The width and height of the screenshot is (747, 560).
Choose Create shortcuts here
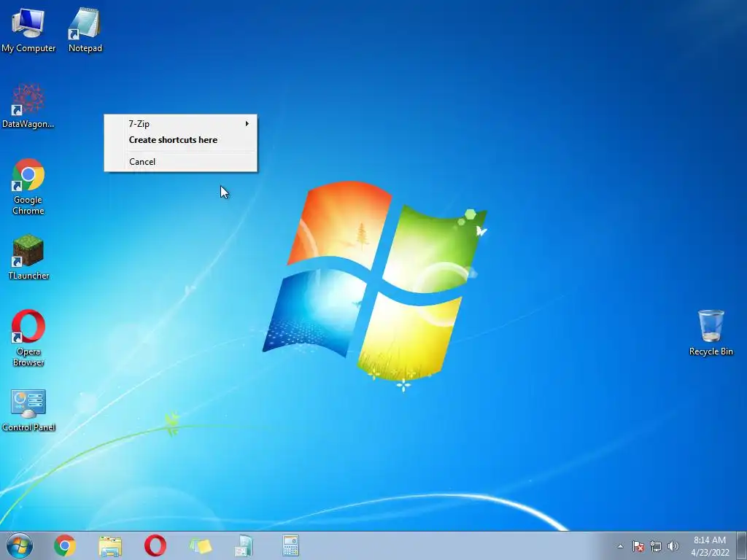point(181,140)
